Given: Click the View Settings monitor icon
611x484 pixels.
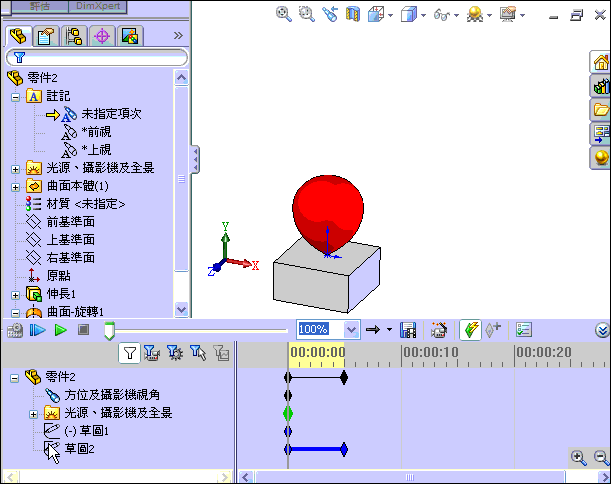Looking at the screenshot, I should point(508,15).
